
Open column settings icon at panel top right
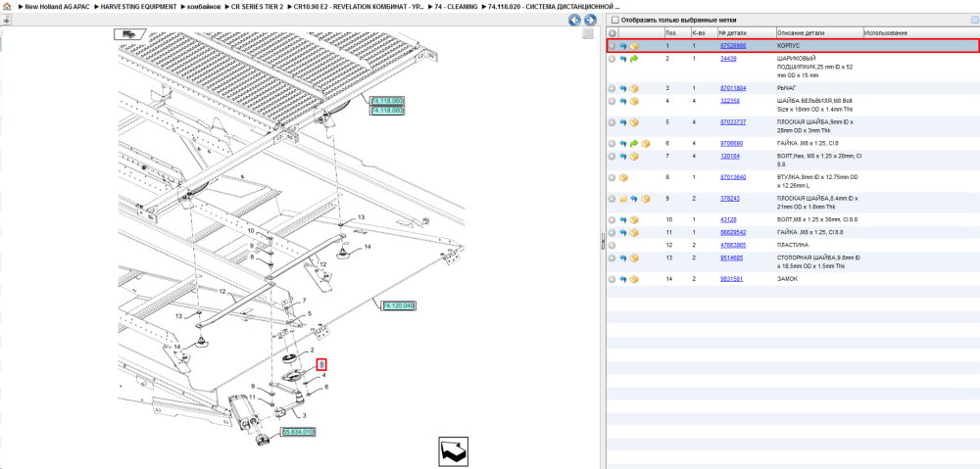974,20
